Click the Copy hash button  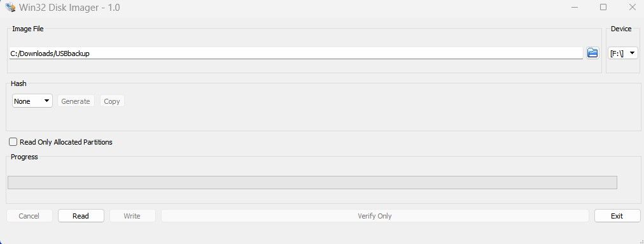112,101
